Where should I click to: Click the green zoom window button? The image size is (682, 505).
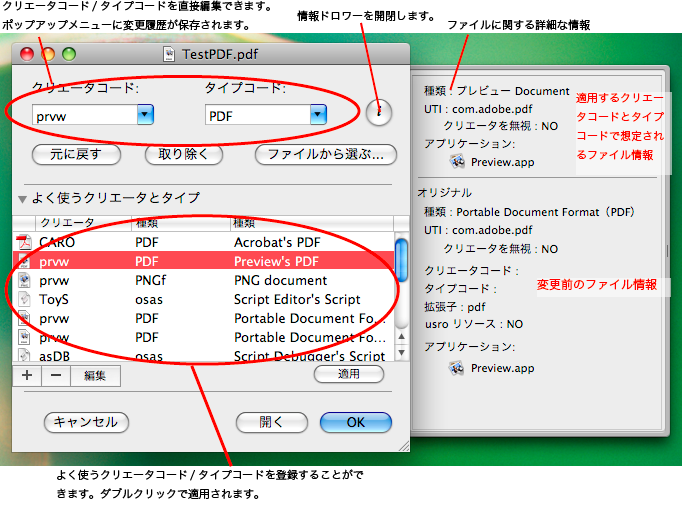tap(69, 54)
